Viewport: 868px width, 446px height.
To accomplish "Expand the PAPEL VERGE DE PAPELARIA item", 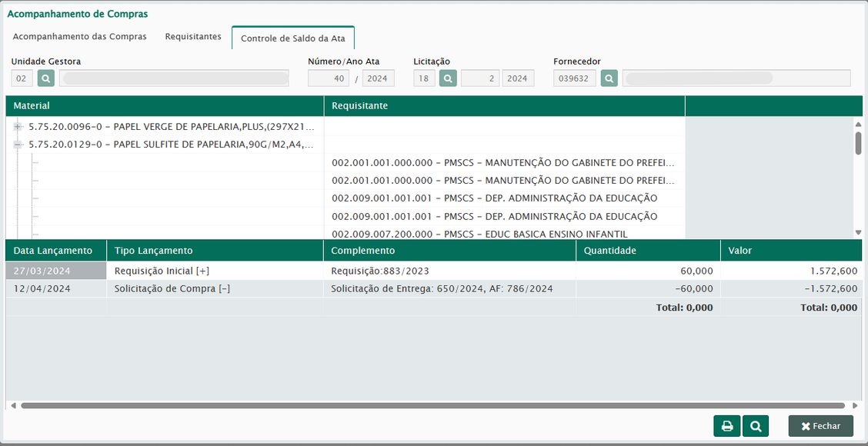I will point(18,126).
